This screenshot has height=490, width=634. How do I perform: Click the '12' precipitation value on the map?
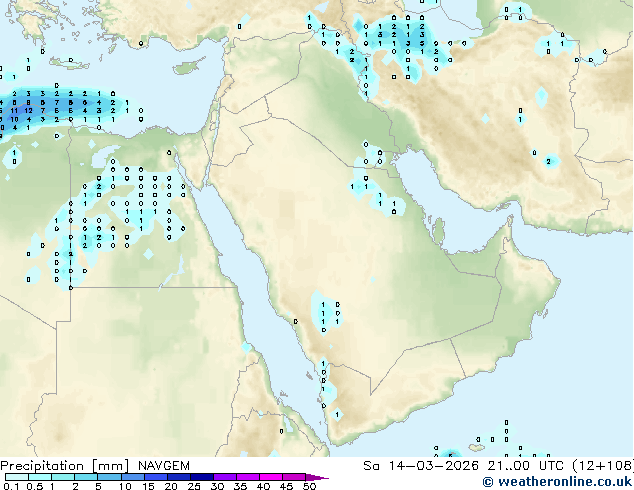click(x=28, y=110)
